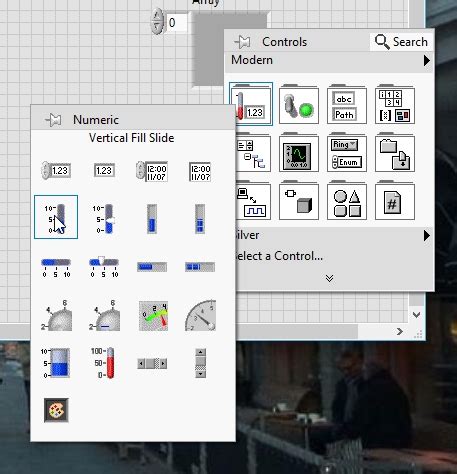Click the front panel scroll down arrow
Screen dimensions: 457x474
pos(416,315)
